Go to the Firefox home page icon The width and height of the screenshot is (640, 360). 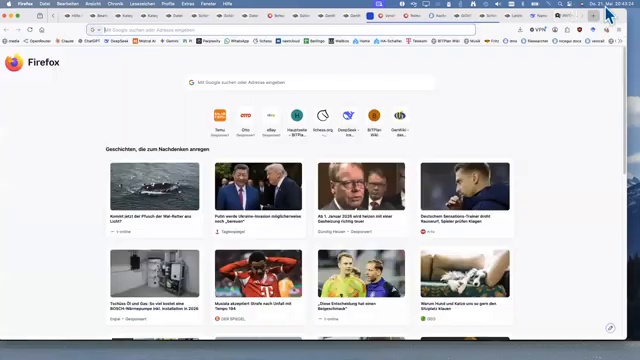42,30
